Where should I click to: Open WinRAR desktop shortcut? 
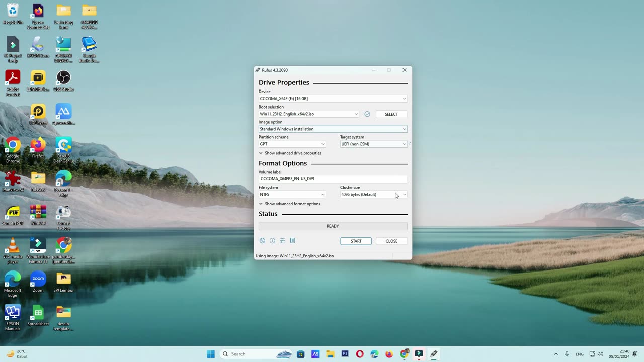point(38,215)
